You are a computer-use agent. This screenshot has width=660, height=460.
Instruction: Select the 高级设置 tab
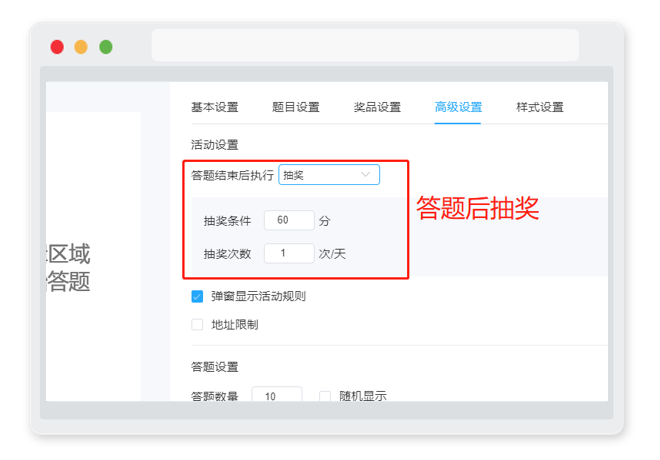click(x=458, y=107)
